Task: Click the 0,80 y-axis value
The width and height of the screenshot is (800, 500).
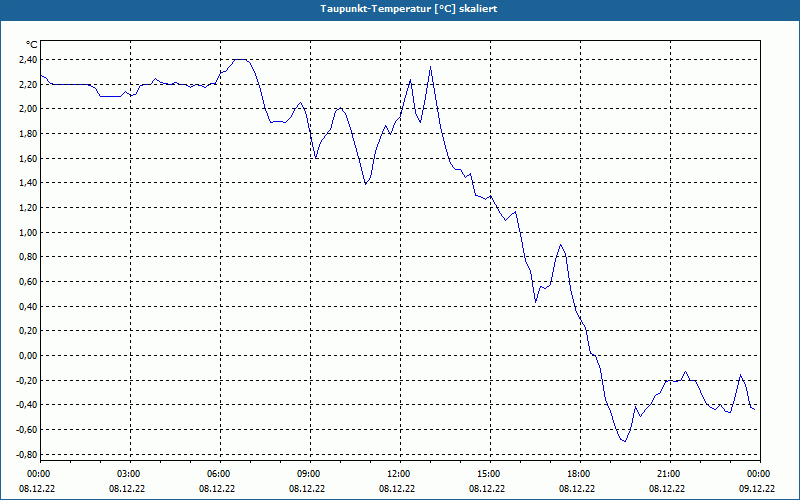Action: point(27,257)
